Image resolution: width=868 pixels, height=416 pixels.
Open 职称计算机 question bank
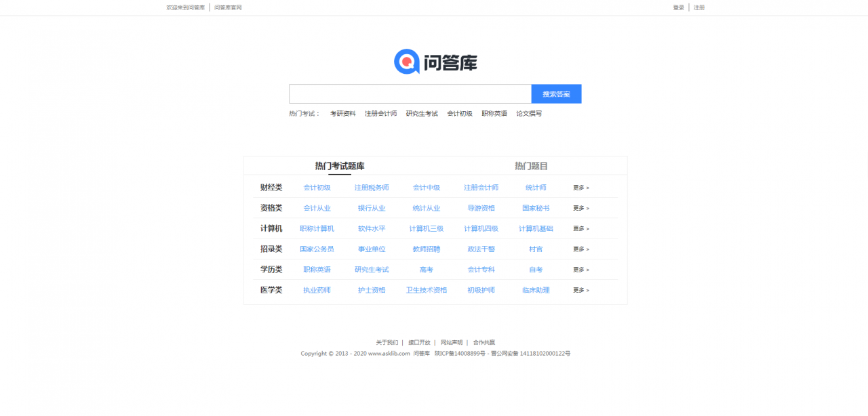pyautogui.click(x=317, y=228)
